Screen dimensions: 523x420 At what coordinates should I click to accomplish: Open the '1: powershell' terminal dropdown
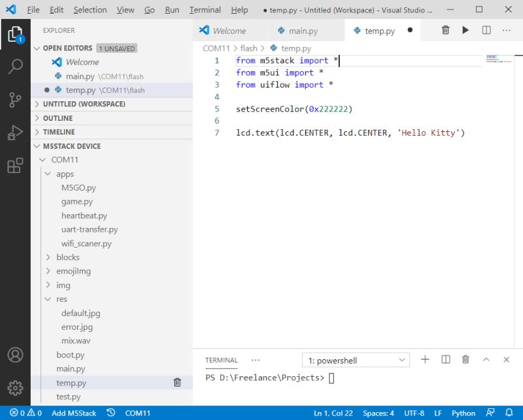tap(355, 359)
